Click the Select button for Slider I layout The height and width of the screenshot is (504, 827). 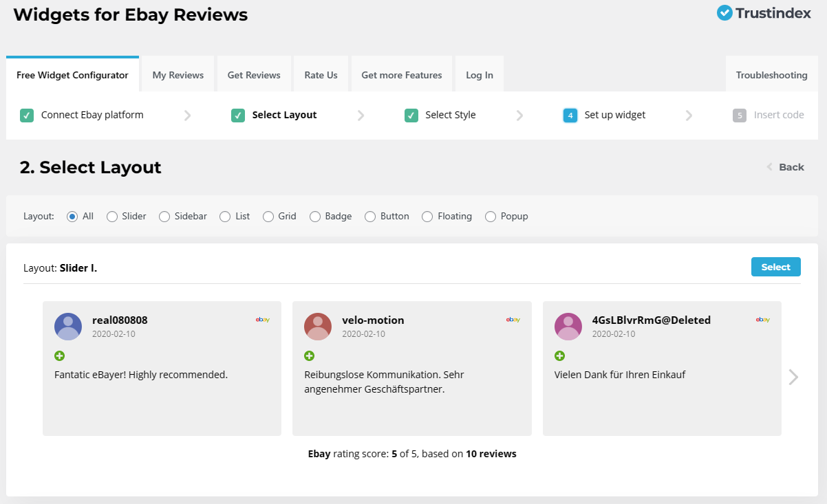[775, 267]
